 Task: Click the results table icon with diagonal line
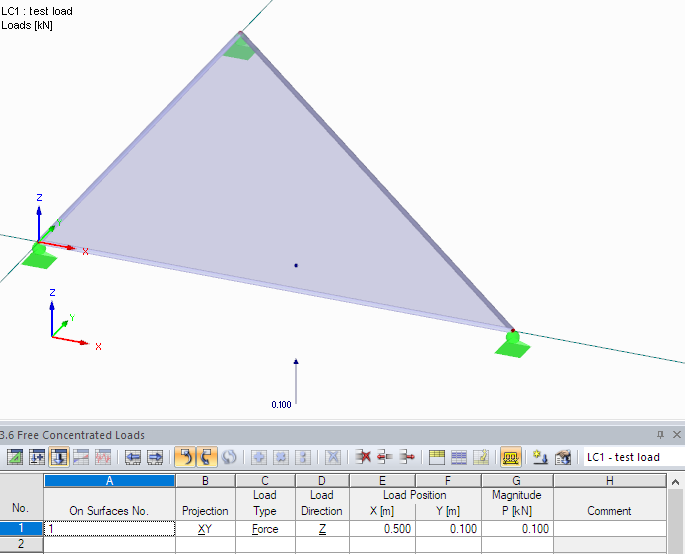(81, 457)
